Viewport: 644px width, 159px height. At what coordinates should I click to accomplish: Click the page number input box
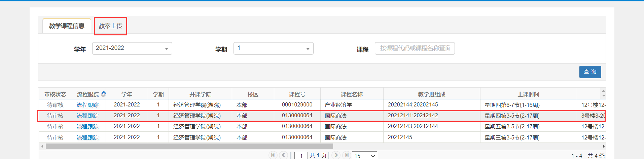click(301, 156)
